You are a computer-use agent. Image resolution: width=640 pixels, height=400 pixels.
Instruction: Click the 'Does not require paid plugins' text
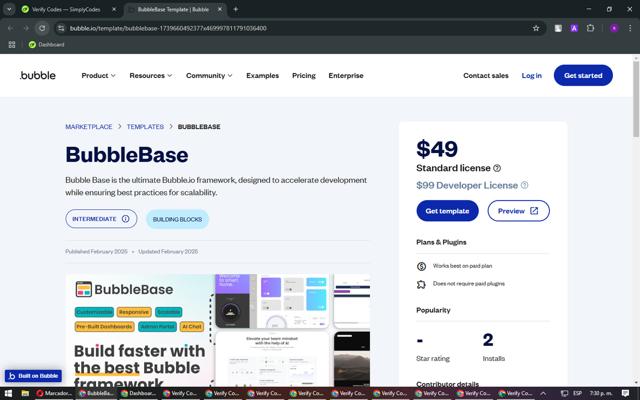[x=469, y=283]
